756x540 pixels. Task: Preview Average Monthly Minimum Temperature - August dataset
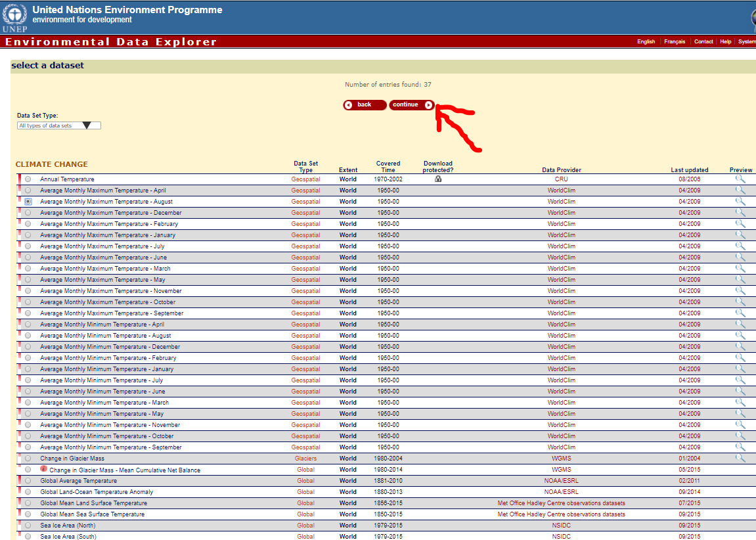point(740,335)
